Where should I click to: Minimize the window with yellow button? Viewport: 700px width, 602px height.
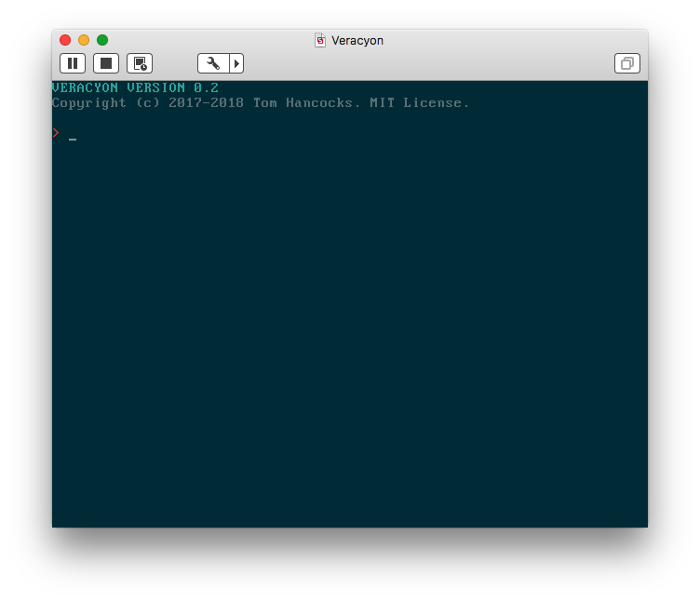coord(84,40)
